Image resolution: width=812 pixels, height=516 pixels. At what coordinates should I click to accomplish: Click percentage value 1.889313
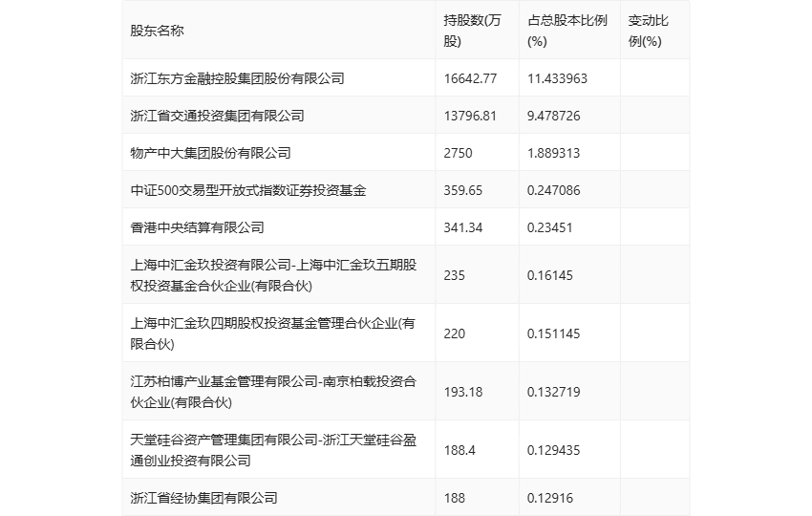point(553,153)
